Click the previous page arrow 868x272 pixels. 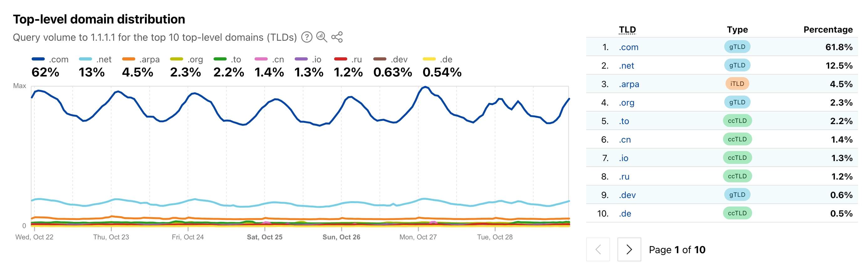click(x=598, y=249)
